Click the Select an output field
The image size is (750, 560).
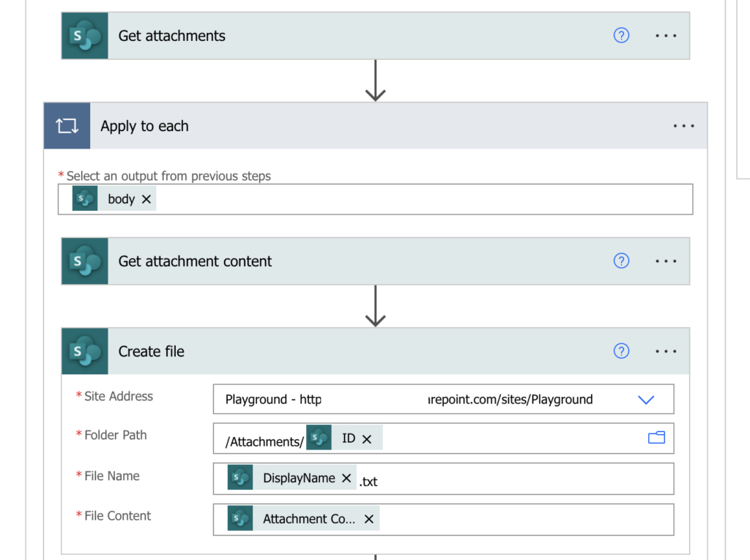pyautogui.click(x=376, y=199)
